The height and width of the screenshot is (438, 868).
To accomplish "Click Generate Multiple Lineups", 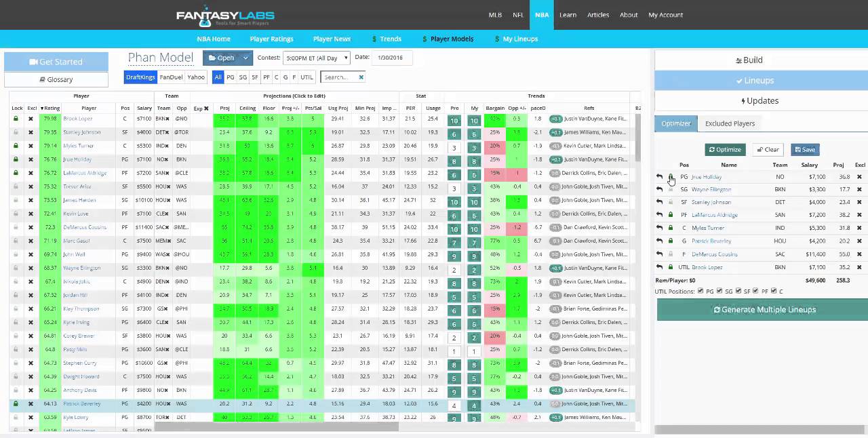I will pos(764,309).
